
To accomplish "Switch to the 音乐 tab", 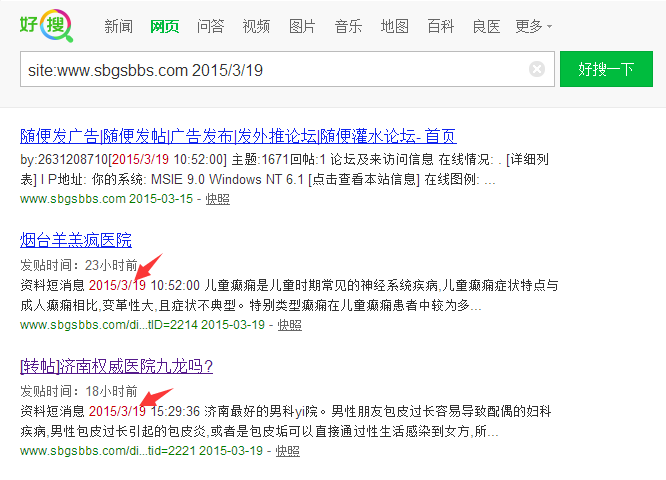I will click(x=348, y=26).
